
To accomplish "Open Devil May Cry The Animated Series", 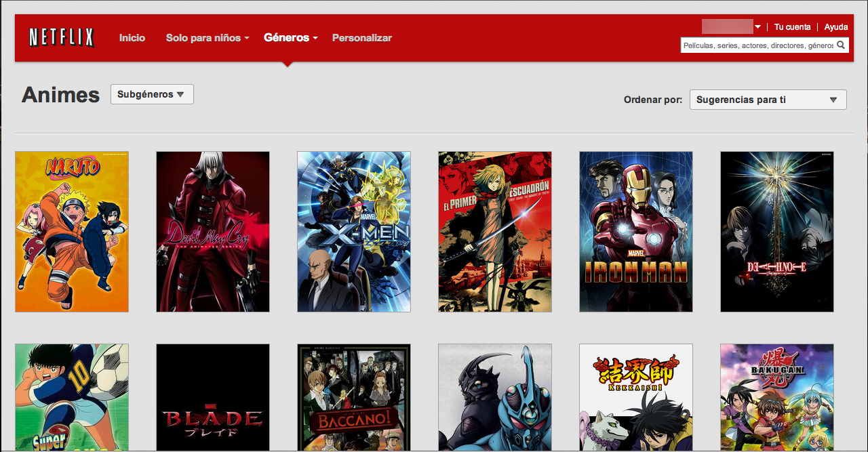I will click(212, 231).
